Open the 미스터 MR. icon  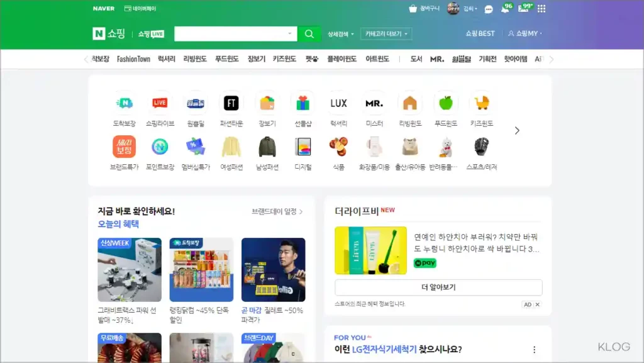click(374, 103)
